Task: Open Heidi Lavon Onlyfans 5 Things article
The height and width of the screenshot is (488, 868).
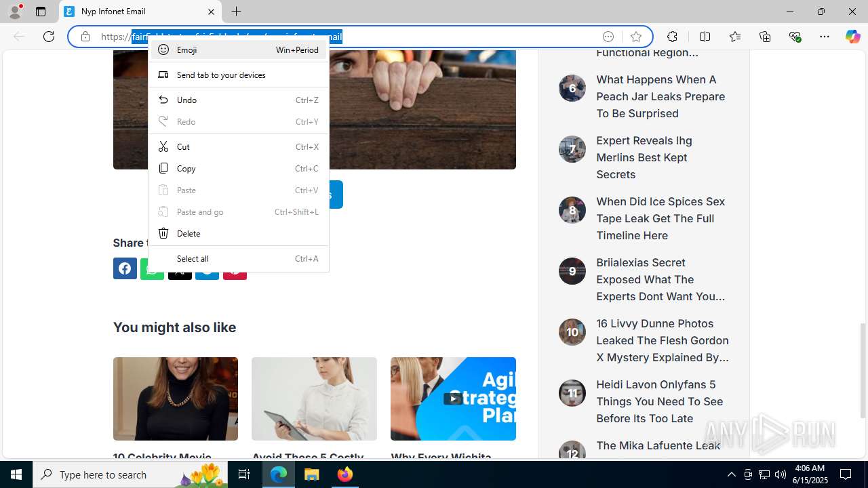Action: (660, 401)
